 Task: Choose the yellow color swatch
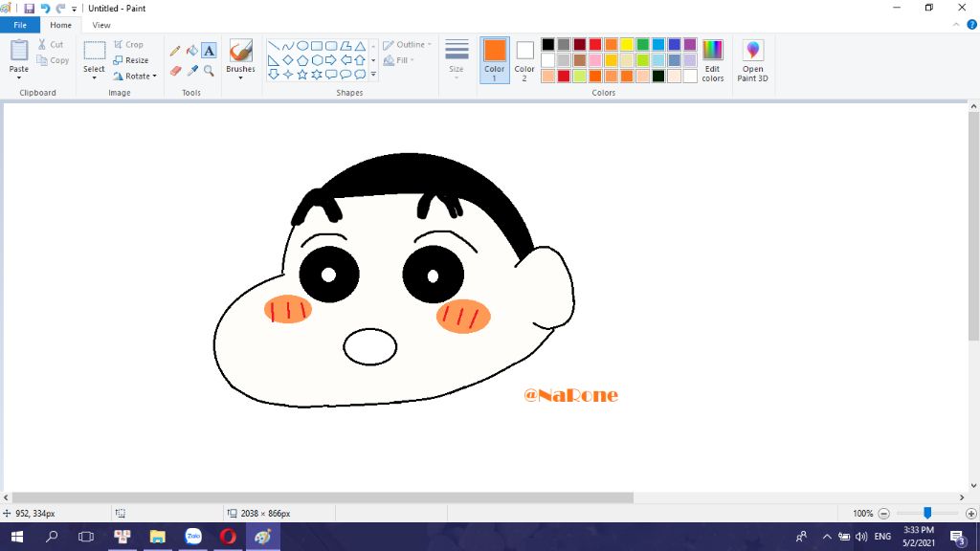pos(627,44)
